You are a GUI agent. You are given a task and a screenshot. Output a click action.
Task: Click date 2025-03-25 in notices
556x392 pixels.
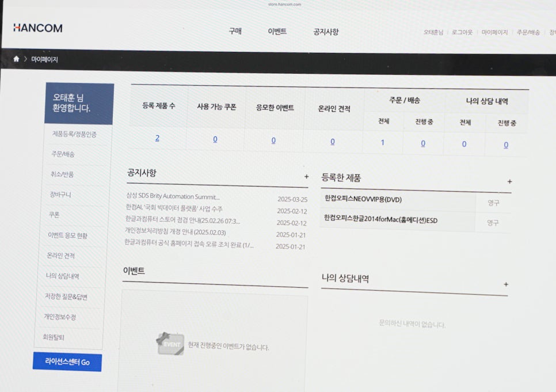tap(292, 199)
